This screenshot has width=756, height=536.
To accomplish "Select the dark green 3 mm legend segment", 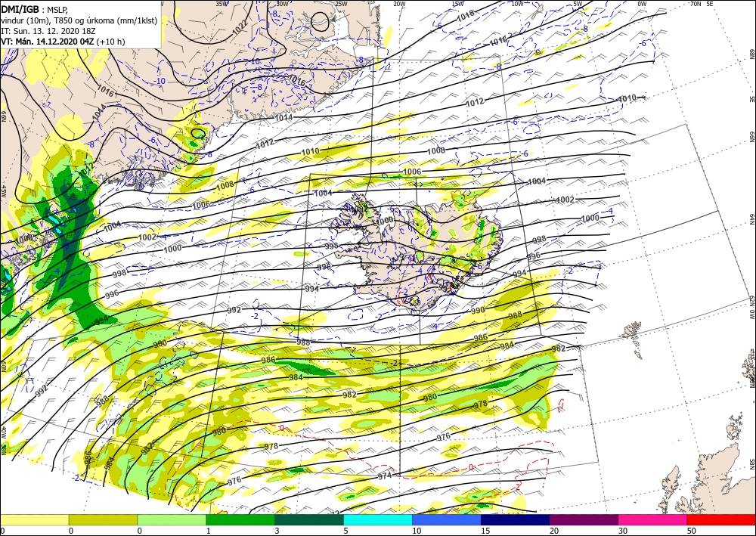I will coord(309,519).
